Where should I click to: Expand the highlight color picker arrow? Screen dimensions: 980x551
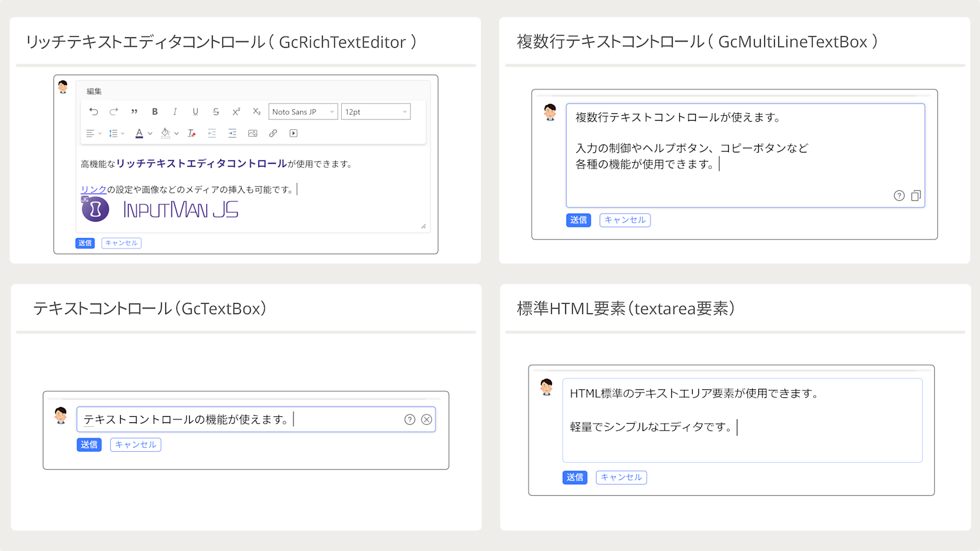176,133
